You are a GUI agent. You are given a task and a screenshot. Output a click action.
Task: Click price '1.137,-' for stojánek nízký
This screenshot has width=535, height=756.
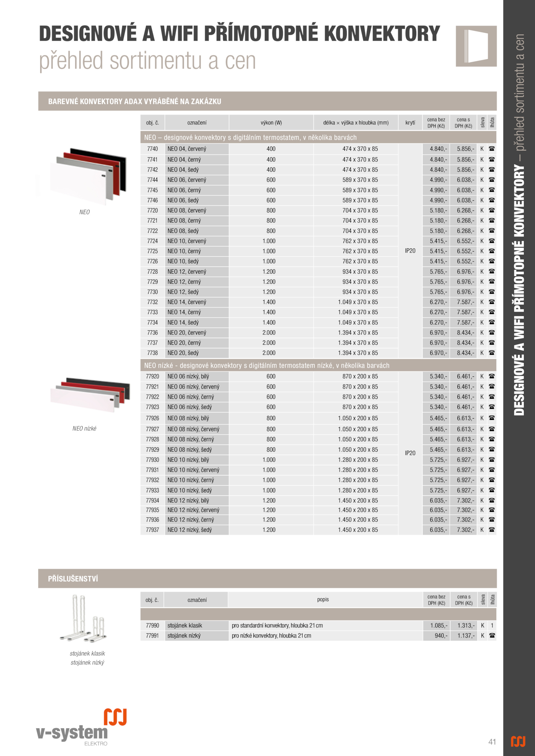(x=466, y=636)
